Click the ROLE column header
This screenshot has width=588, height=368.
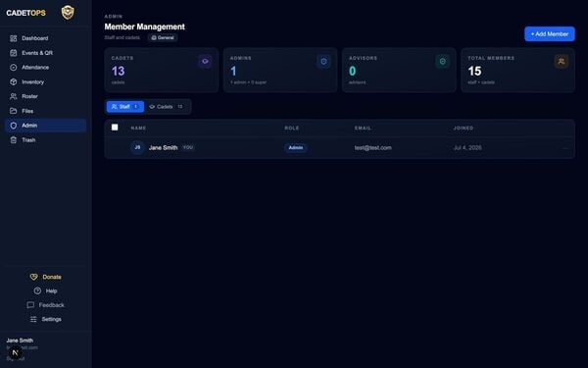tap(292, 128)
